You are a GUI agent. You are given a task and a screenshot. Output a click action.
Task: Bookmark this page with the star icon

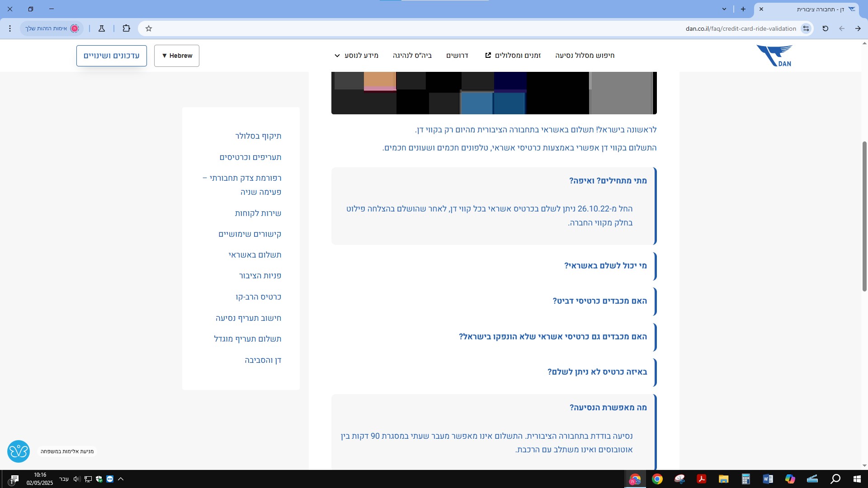(x=149, y=28)
